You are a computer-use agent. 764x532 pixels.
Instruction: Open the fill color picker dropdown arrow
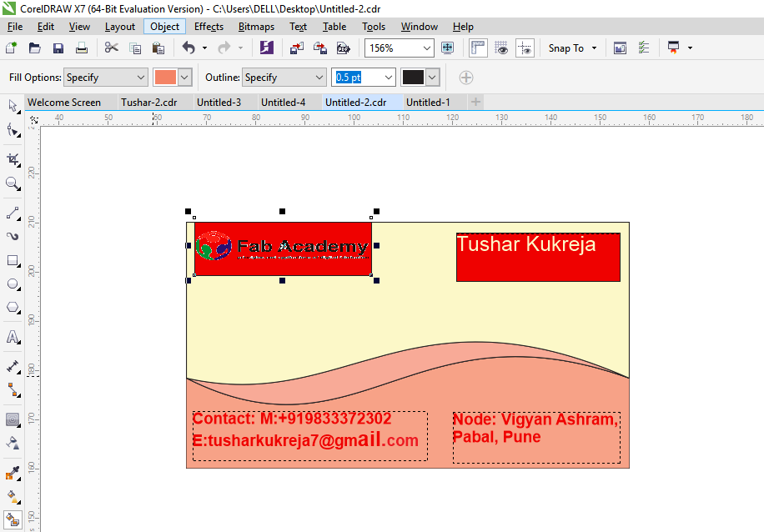click(x=184, y=78)
